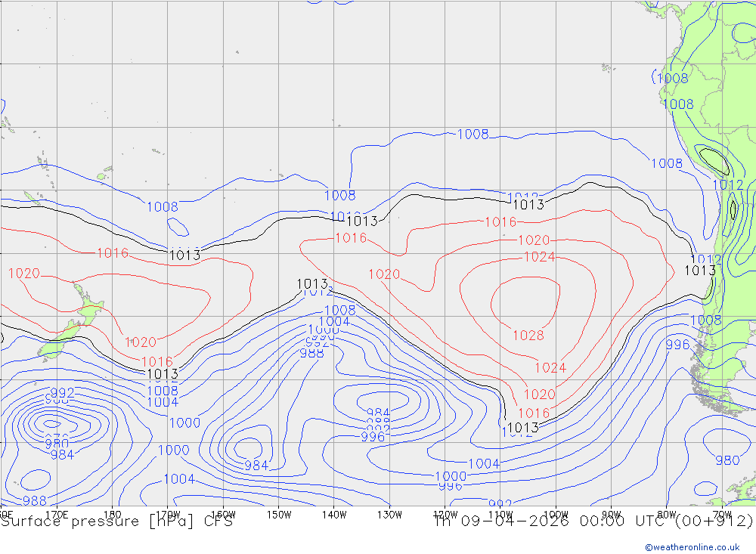756x554 pixels.
Task: Click the 1024 label directly below 1028
Action: 550,368
